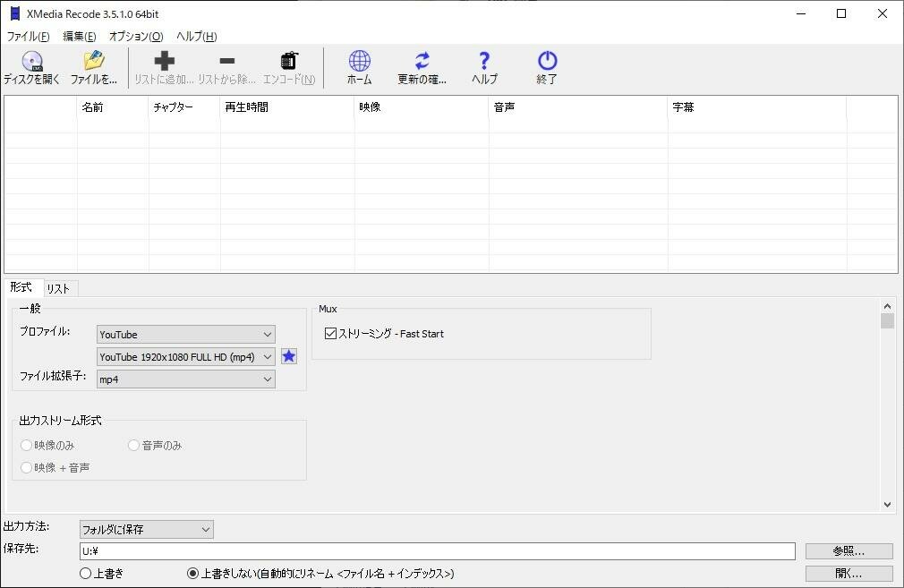Select 映像 + 音声 radio button
Viewport: 904px width, 588px height.
pos(26,467)
